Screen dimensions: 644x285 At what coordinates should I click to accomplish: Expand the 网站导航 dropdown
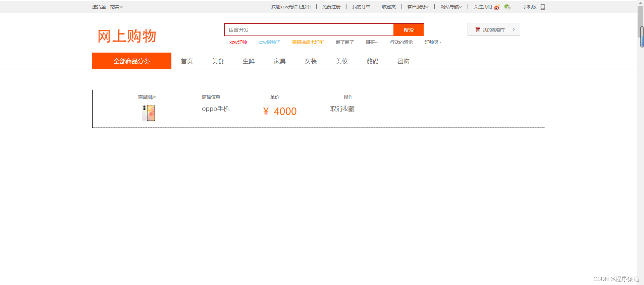451,7
